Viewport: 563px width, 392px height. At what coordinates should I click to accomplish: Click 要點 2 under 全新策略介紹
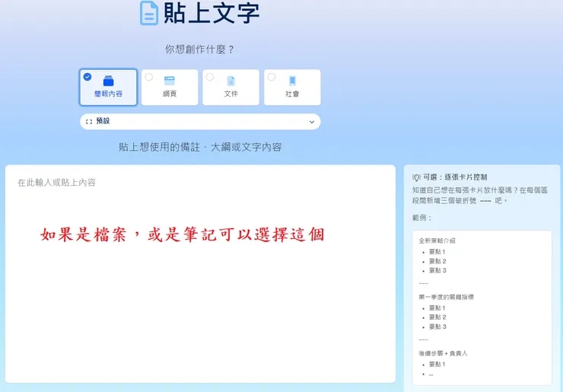pos(437,261)
